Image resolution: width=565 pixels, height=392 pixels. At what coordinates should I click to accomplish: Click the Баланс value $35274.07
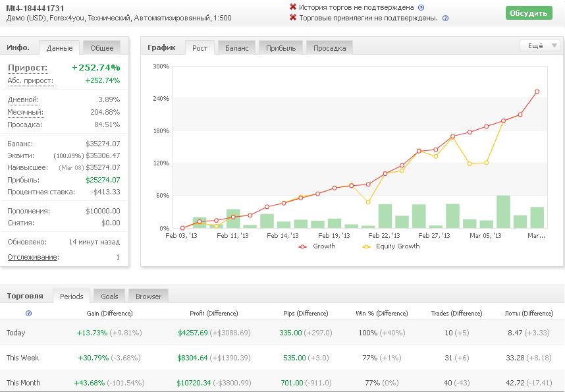click(103, 144)
